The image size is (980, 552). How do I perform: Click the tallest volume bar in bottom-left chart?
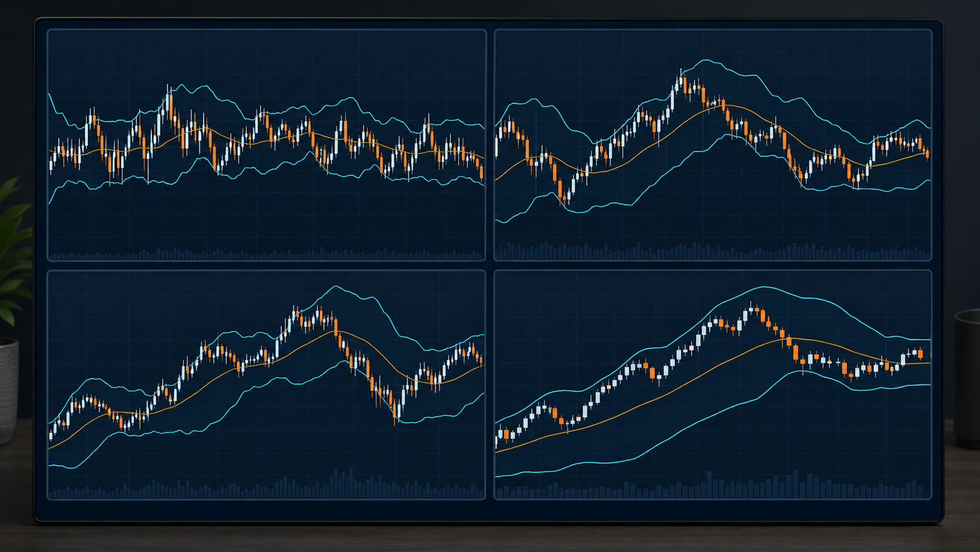click(352, 483)
